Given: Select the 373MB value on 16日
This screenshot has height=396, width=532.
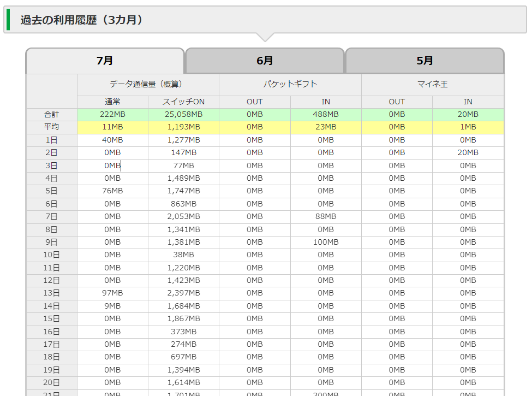Looking at the screenshot, I should point(183,332).
